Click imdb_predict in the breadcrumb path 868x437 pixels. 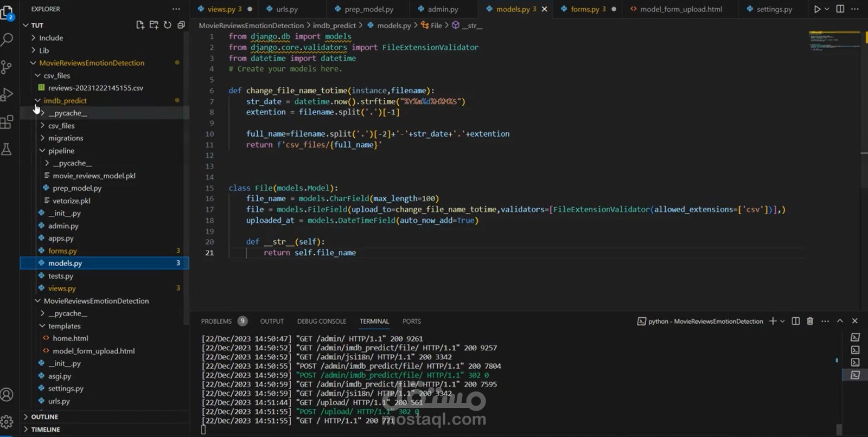tap(334, 25)
